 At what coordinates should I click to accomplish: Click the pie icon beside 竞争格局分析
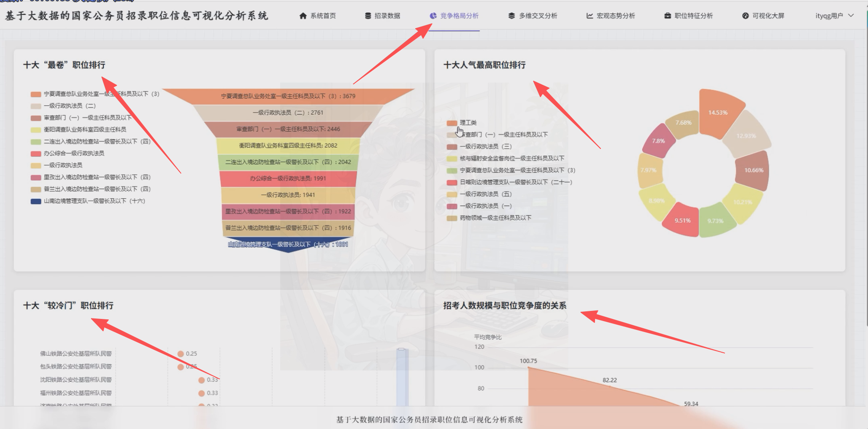tap(433, 16)
